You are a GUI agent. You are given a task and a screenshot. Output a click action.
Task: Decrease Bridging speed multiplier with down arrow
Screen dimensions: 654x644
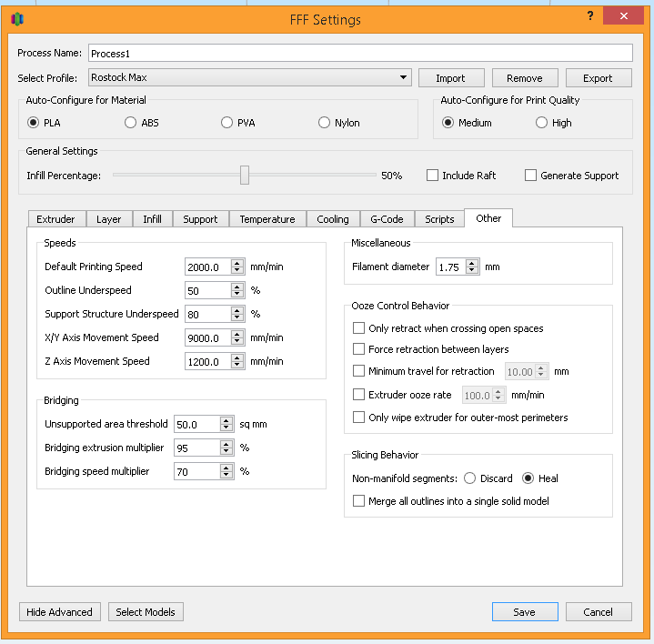click(226, 475)
